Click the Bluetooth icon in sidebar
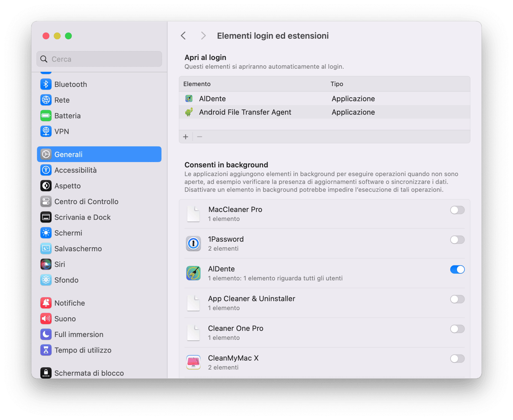The width and height of the screenshot is (513, 420). point(46,84)
